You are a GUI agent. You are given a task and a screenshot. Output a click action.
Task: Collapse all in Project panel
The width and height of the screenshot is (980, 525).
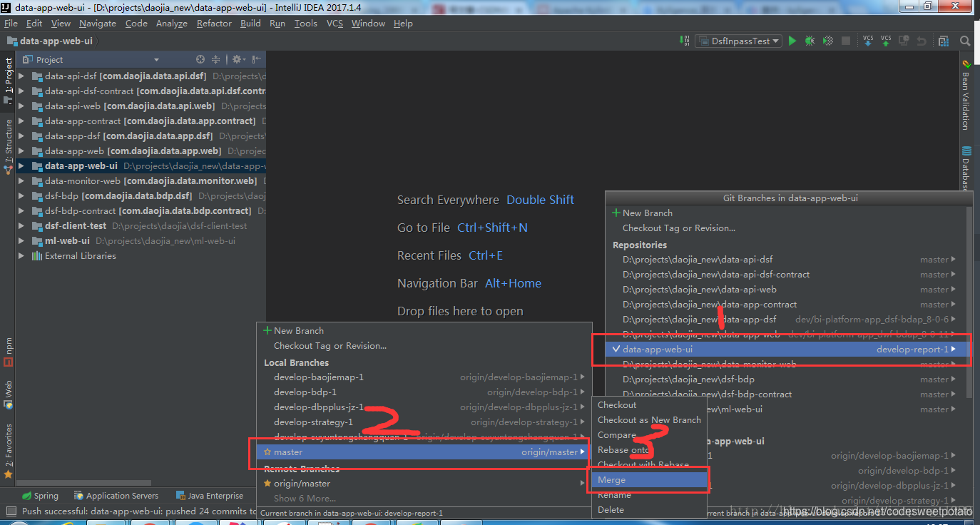click(216, 60)
